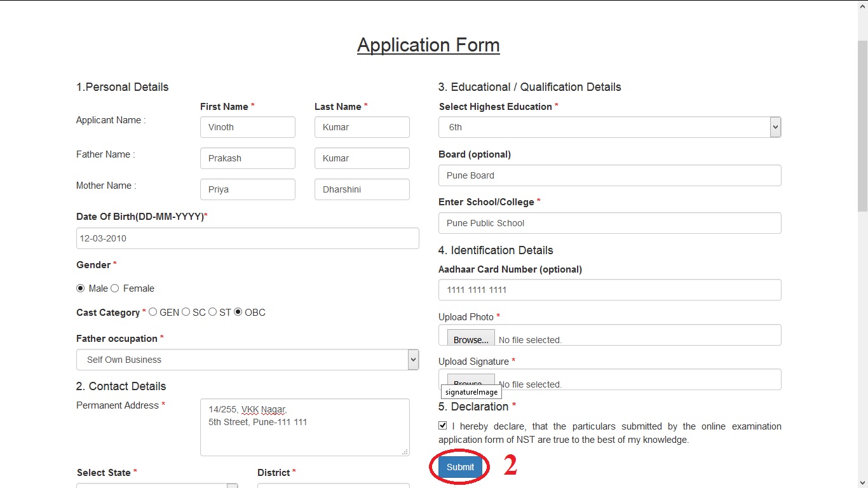Click the applicant First Name field
868x488 pixels.
click(x=247, y=127)
